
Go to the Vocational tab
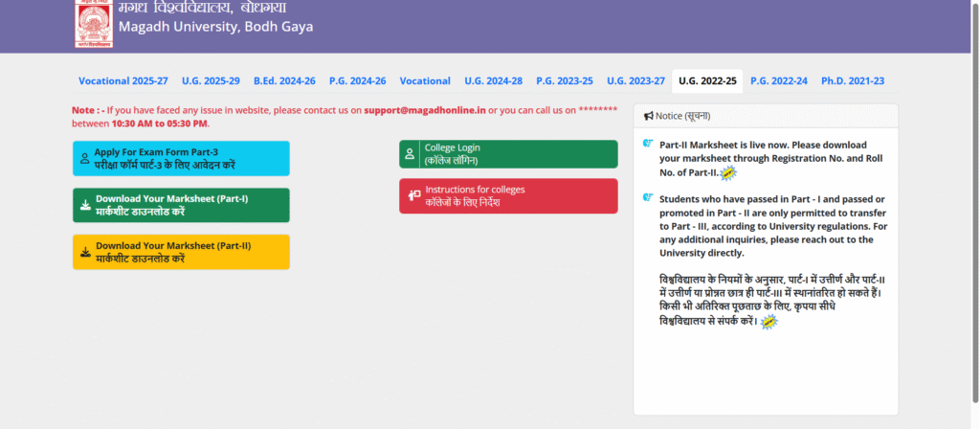pyautogui.click(x=425, y=80)
